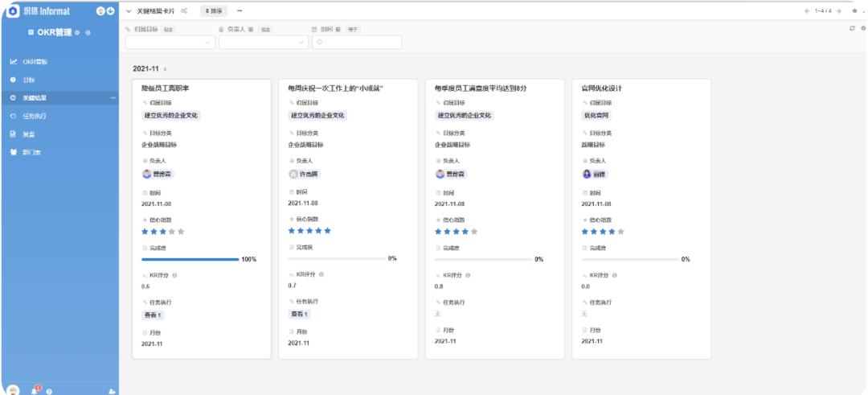Click the avatar in the 官网优化设计 card
The image size is (868, 395).
pos(587,174)
